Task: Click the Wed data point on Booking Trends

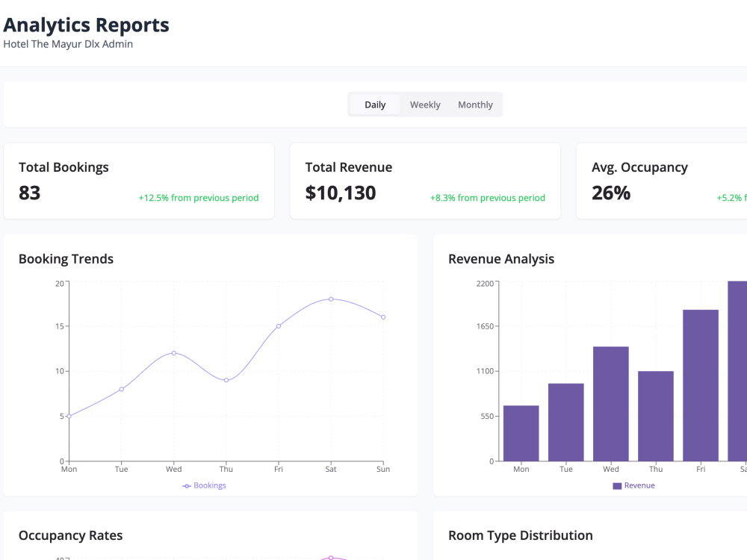Action: coord(174,353)
